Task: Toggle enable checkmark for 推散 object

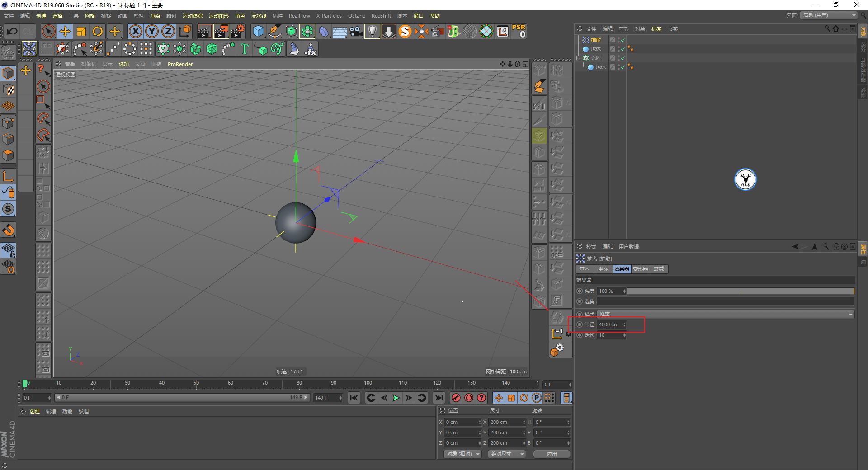Action: point(623,40)
